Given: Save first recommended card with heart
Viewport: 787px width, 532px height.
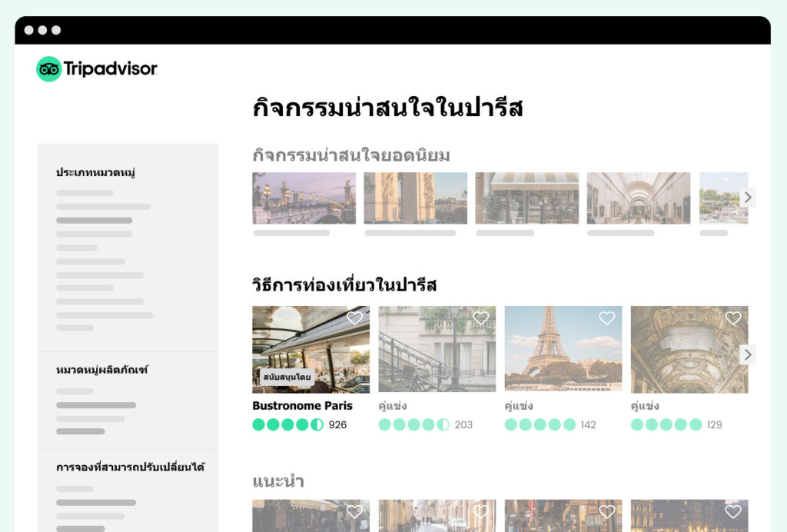Looking at the screenshot, I should click(x=354, y=511).
